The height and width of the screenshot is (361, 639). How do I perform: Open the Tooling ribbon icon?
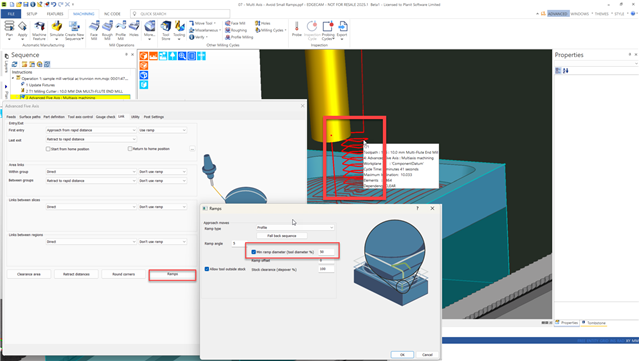pyautogui.click(x=179, y=30)
